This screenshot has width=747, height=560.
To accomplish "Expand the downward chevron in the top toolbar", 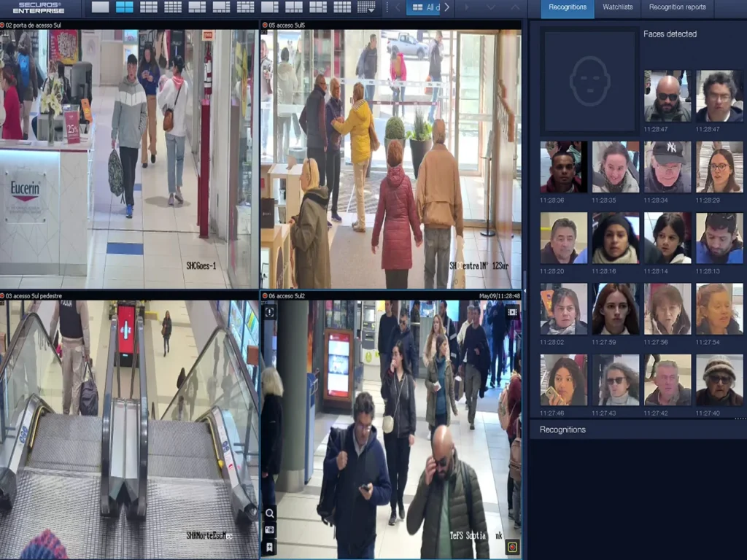I will (x=491, y=7).
